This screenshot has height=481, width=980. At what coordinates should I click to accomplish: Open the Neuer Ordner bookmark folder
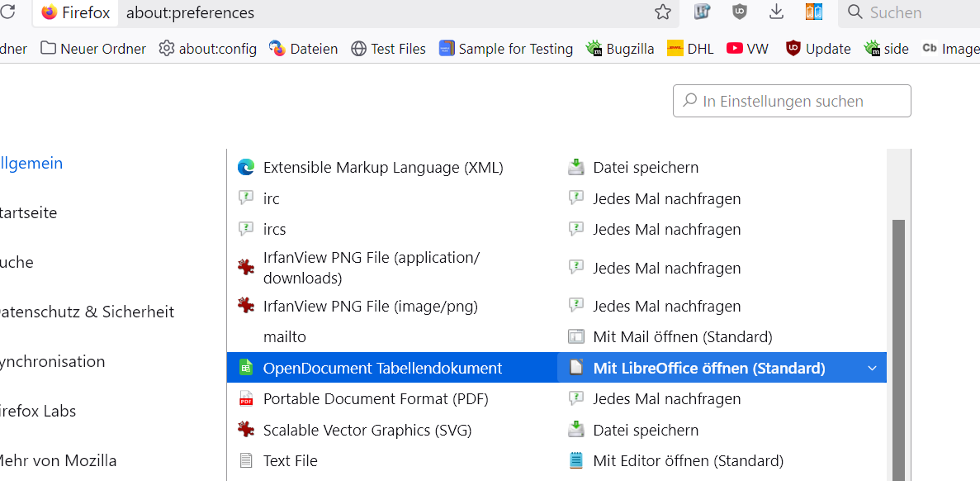[x=93, y=49]
